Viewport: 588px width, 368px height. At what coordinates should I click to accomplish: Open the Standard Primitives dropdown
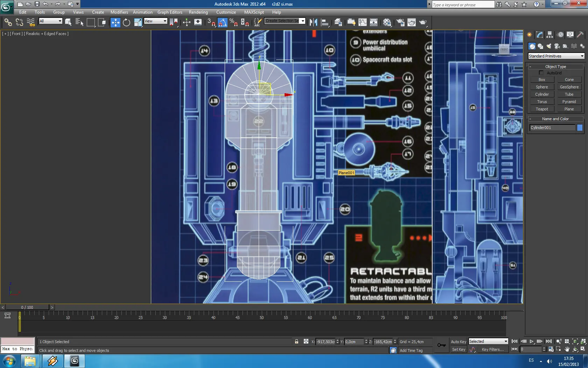556,56
